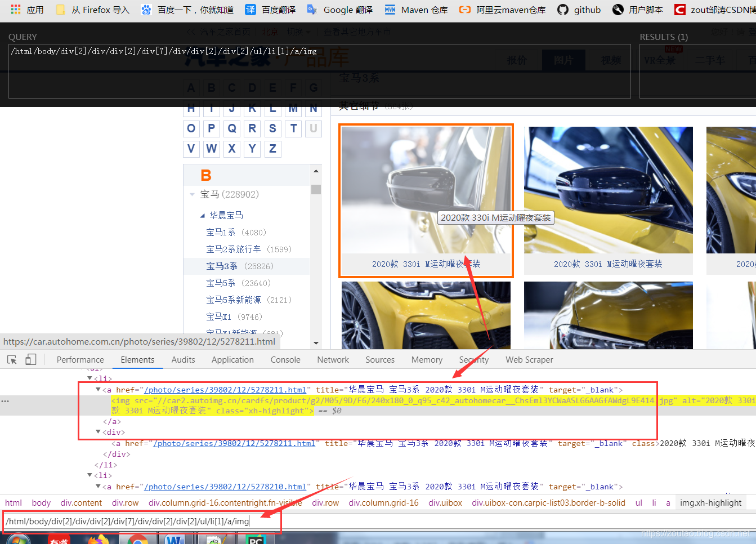Collapse the a node for 5278210.html
Viewport: 756px width, 544px height.
(98, 486)
